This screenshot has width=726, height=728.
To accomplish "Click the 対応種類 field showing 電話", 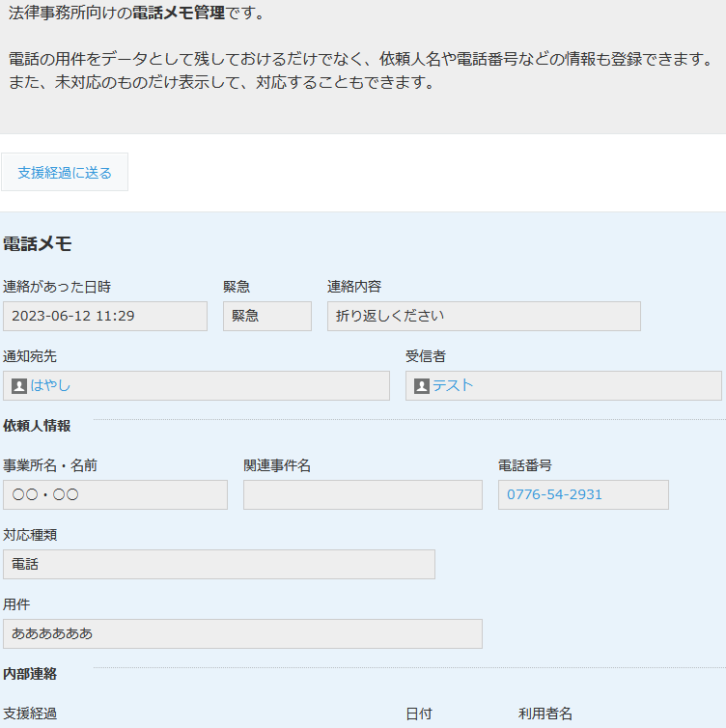I will pyautogui.click(x=218, y=564).
